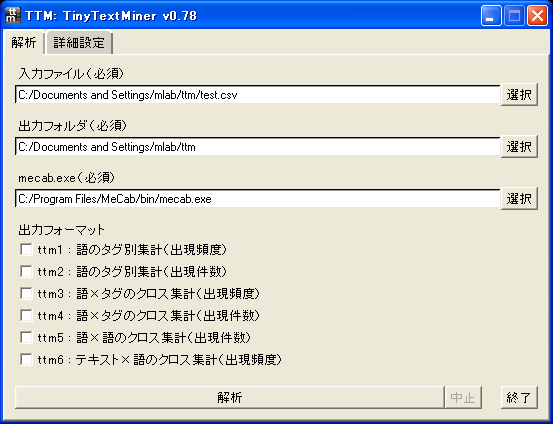Enable ttm1 語のタグ別集計(出現頻度) checkbox
Viewport: 553px width, 424px height.
pos(26,249)
